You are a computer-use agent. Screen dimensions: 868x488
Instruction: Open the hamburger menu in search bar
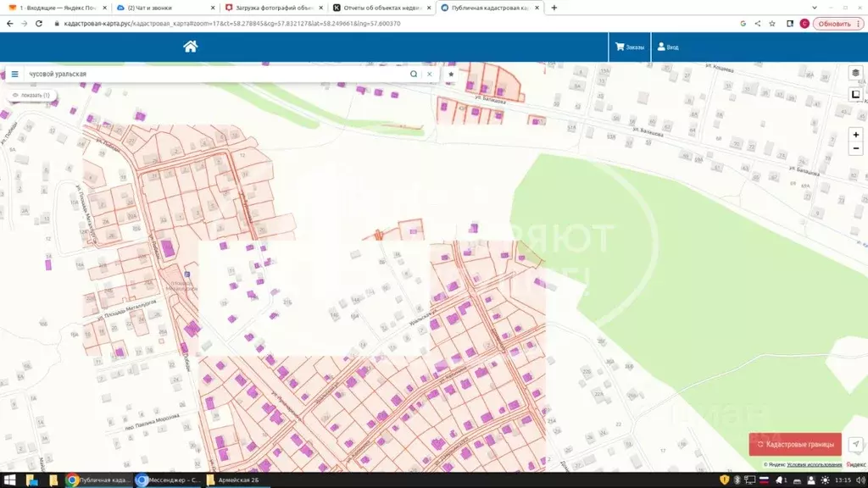[x=15, y=75]
